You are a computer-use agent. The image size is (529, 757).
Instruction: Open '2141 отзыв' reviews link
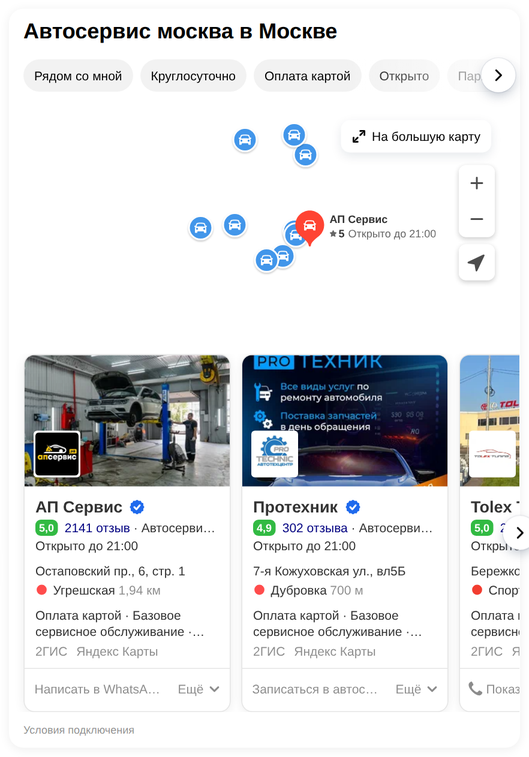[97, 528]
